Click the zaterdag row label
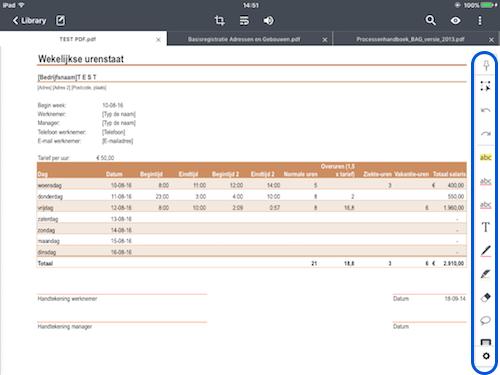 pyautogui.click(x=48, y=219)
